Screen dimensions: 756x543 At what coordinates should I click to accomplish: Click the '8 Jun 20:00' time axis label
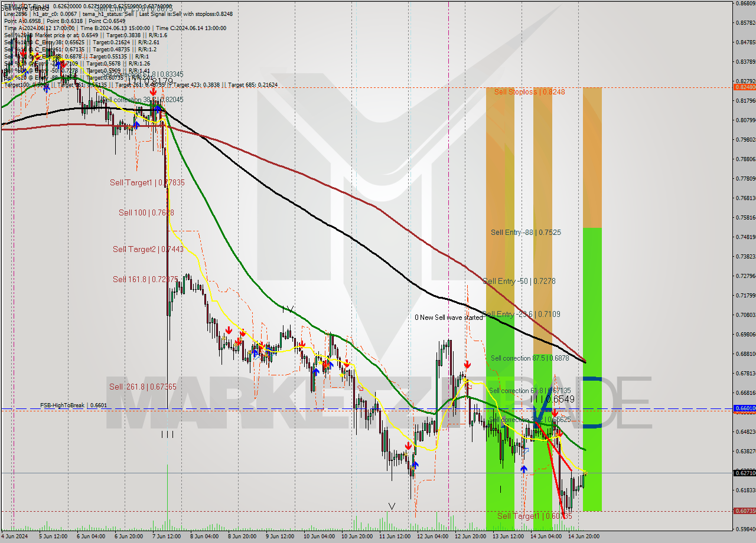pyautogui.click(x=243, y=537)
